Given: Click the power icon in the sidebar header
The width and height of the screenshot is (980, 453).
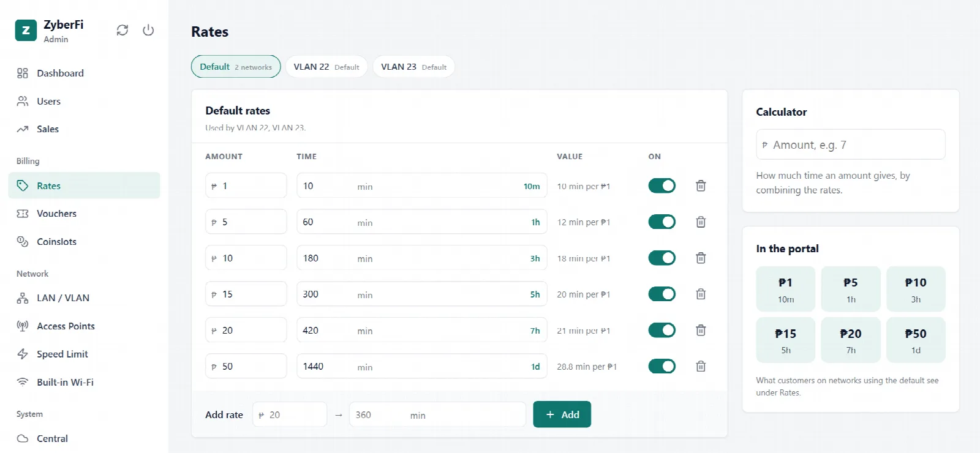Looking at the screenshot, I should coord(148,30).
